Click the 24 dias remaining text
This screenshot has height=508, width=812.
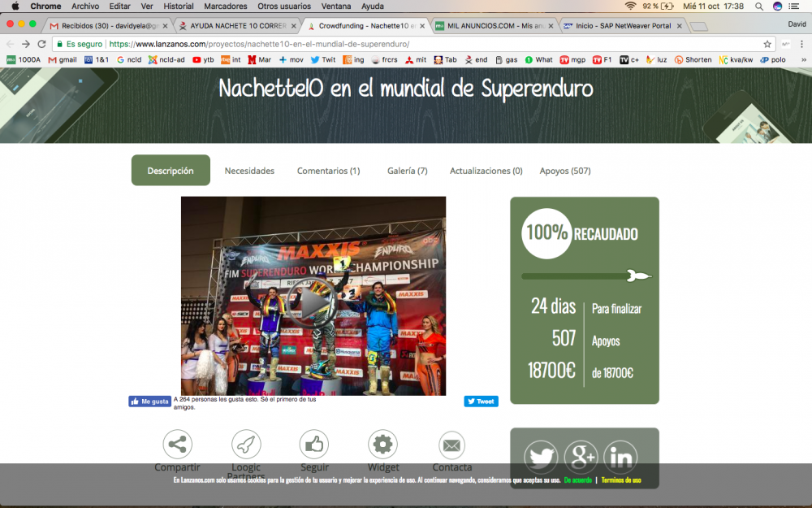(x=553, y=306)
